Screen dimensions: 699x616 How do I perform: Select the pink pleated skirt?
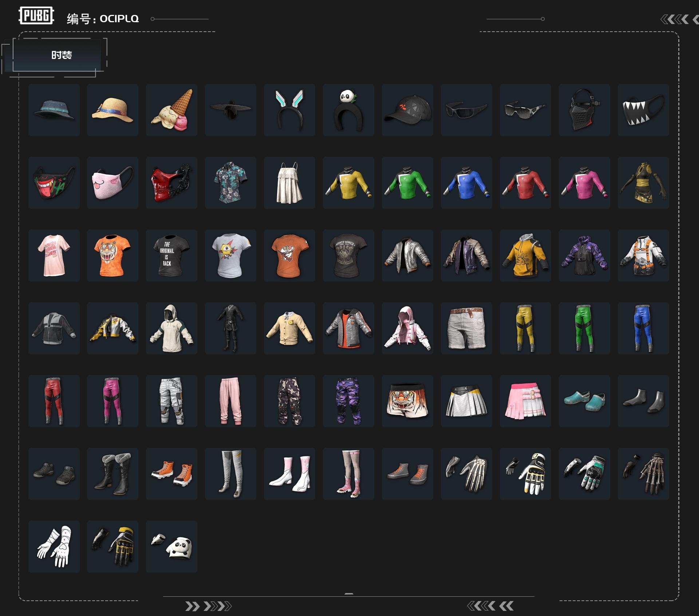point(525,401)
